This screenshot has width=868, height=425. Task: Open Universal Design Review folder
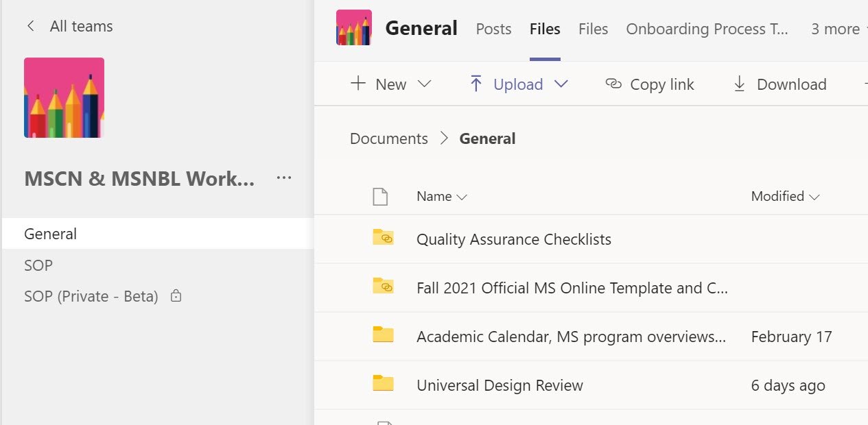500,385
